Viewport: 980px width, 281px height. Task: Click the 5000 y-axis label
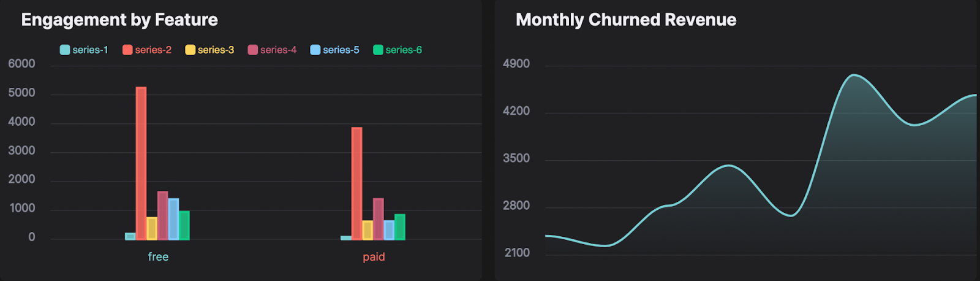tap(21, 93)
